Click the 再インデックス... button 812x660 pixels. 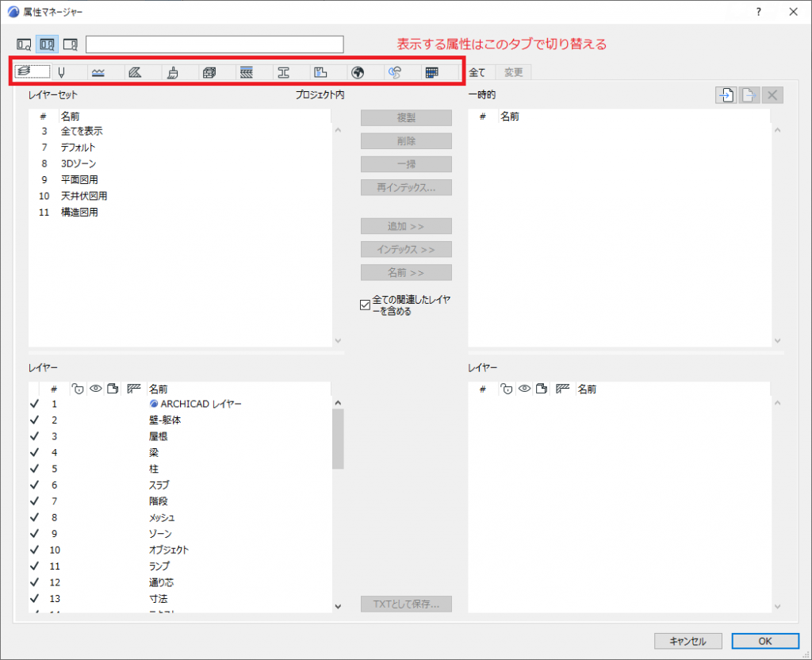406,187
